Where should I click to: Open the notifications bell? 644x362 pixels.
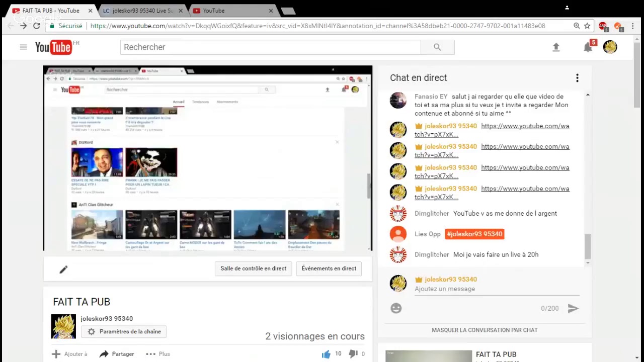(x=588, y=47)
